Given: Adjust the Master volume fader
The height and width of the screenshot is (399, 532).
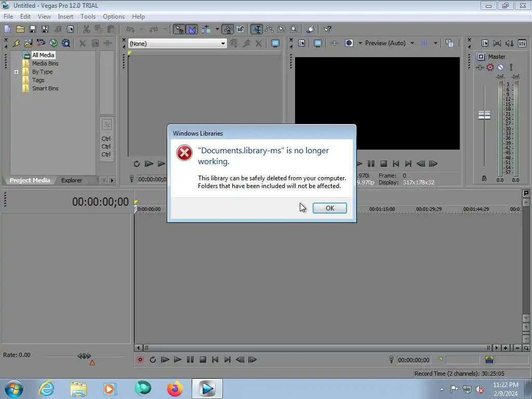Looking at the screenshot, I should click(x=484, y=115).
